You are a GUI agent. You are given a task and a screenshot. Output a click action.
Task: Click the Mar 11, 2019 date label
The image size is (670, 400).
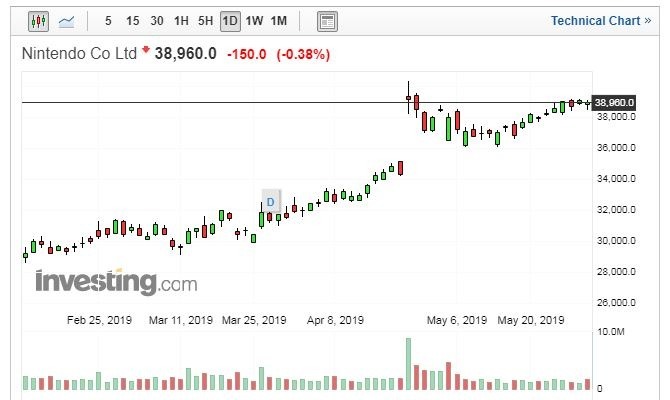(181, 320)
